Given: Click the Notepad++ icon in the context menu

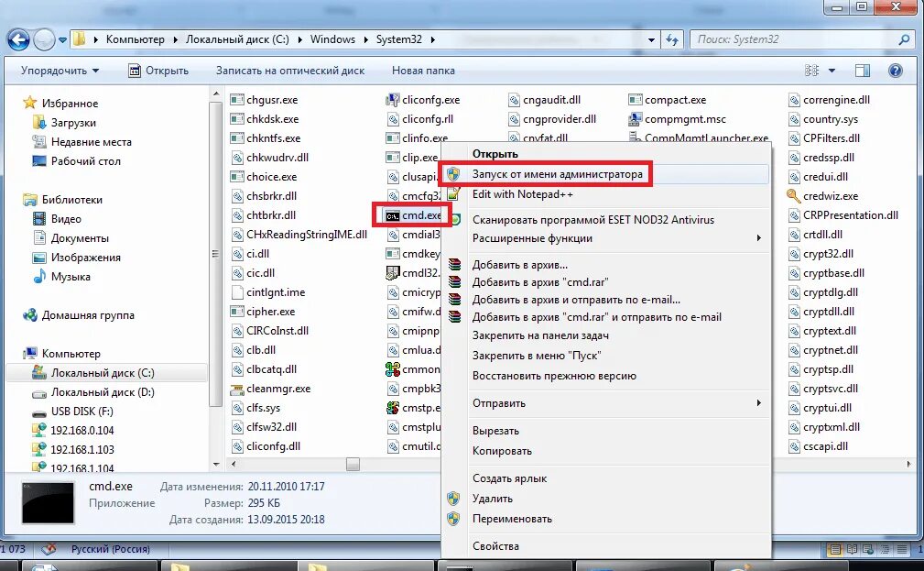Looking at the screenshot, I should click(x=453, y=193).
